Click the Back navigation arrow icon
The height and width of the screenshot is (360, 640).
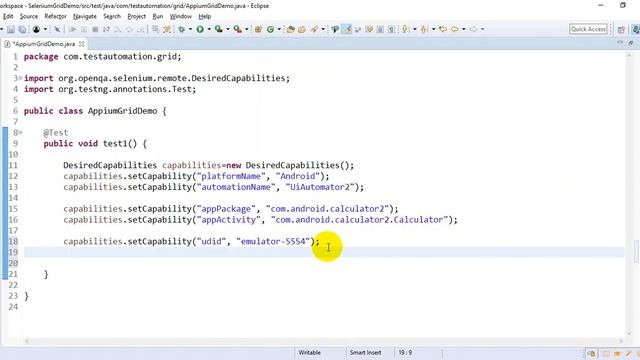click(x=454, y=29)
